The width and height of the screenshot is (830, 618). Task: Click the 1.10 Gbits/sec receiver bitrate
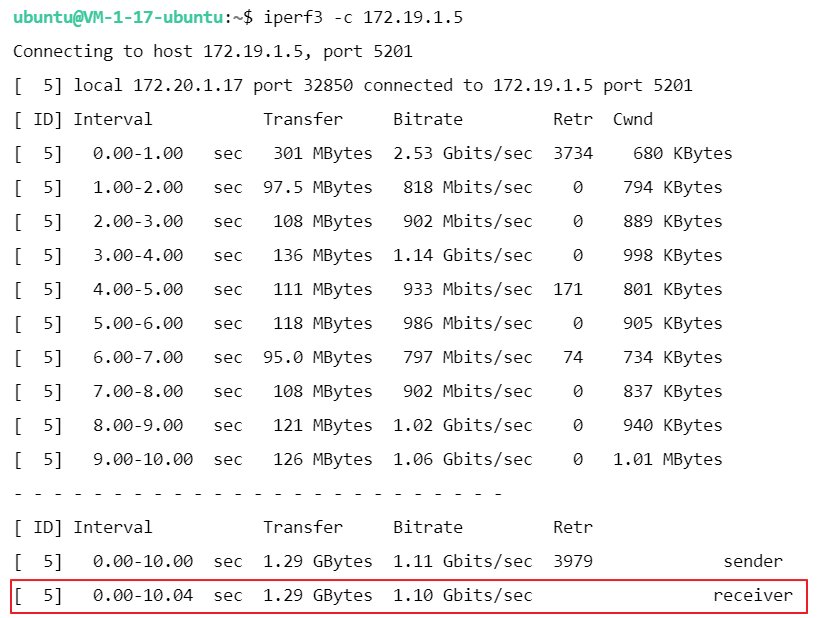point(462,595)
